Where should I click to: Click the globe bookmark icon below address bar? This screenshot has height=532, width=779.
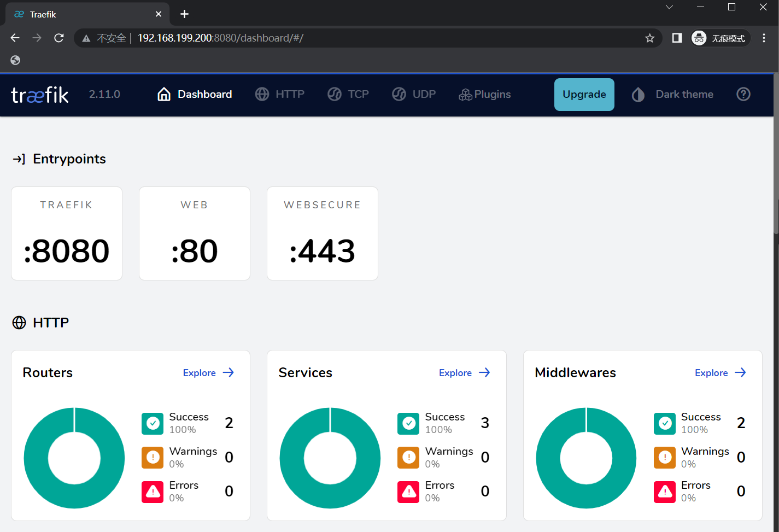(15, 60)
